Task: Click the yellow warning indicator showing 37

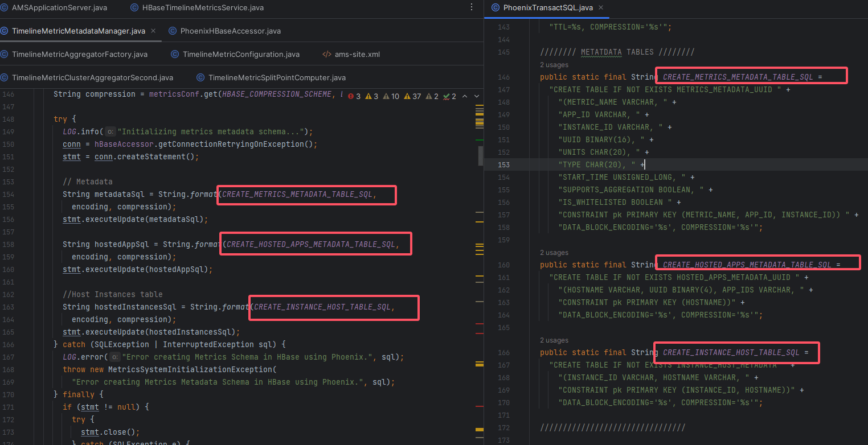Action: coord(412,96)
